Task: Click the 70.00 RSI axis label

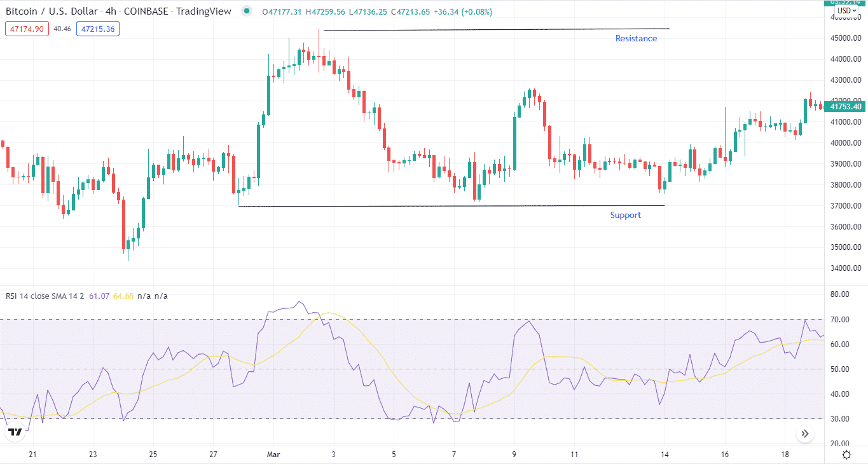Action: click(x=840, y=320)
